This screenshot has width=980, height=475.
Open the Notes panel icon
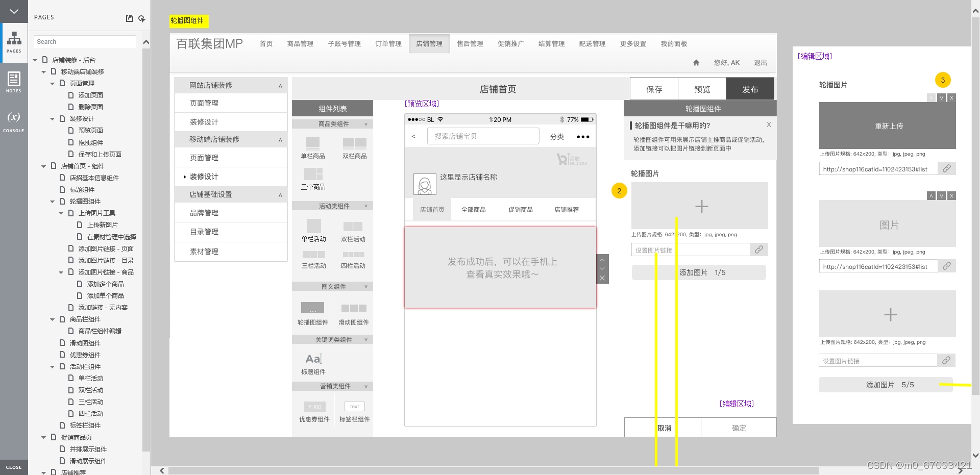coord(14,82)
